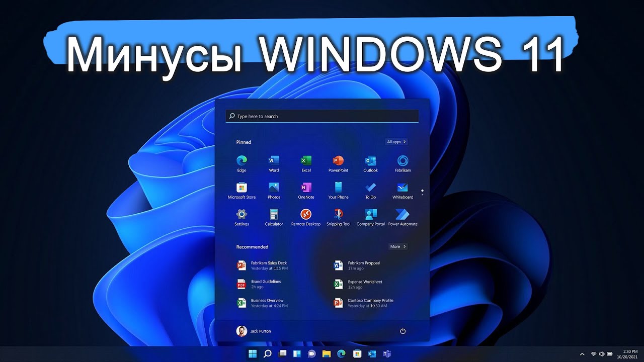
Task: Open the Microsoft Store icon on the taskbar
Action: [357, 354]
